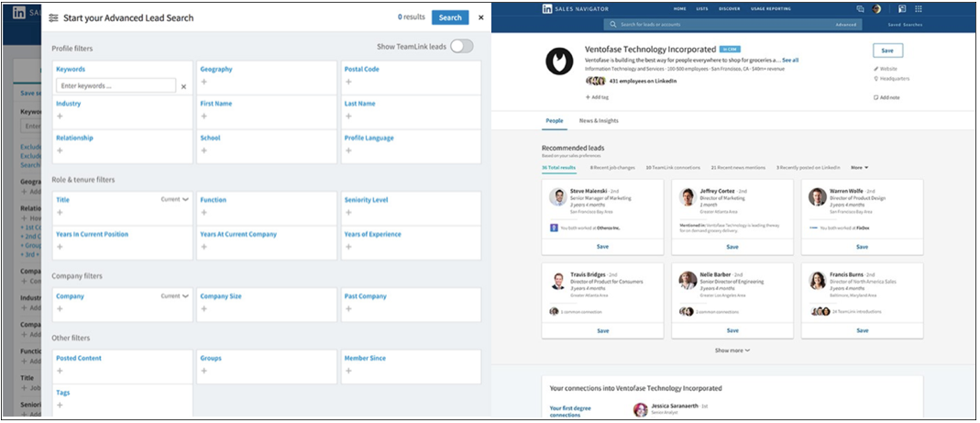Click the plus under Member Since
The height and width of the screenshot is (423, 980).
coord(348,371)
